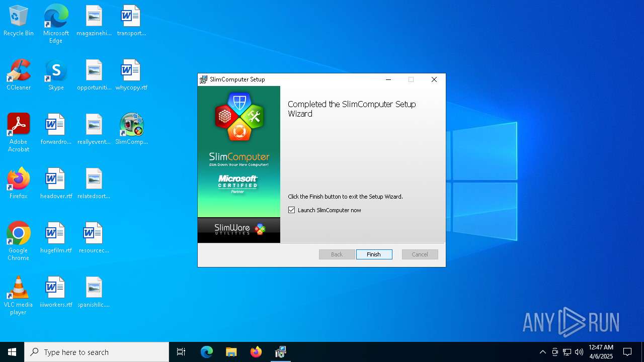Screen dimensions: 644x362
Task: Select the Adobe Acrobat desktop shortcut
Action: point(19,133)
